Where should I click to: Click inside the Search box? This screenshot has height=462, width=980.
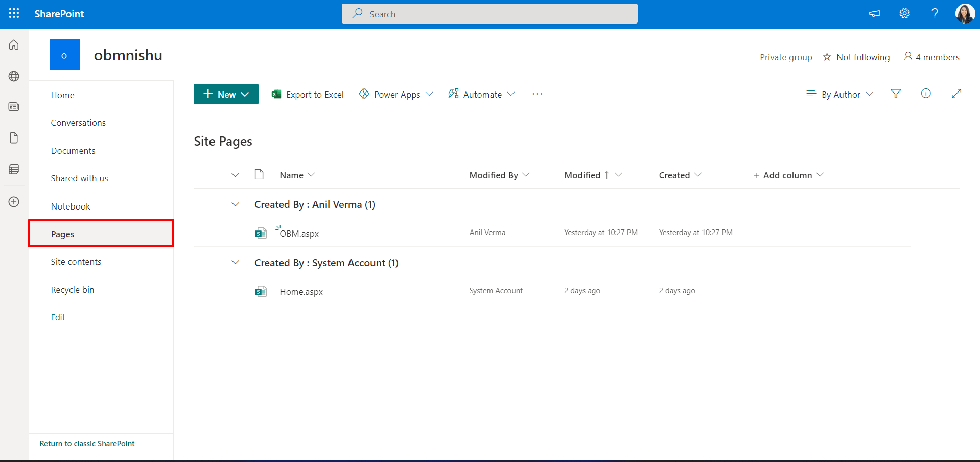(489, 14)
